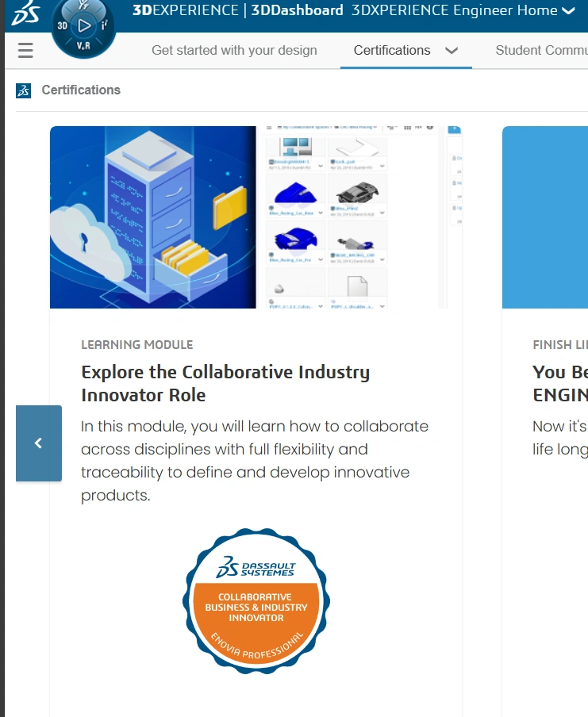Click the Collaborative Business & Industry Innovator badge
Image resolution: width=588 pixels, height=717 pixels.
click(256, 601)
